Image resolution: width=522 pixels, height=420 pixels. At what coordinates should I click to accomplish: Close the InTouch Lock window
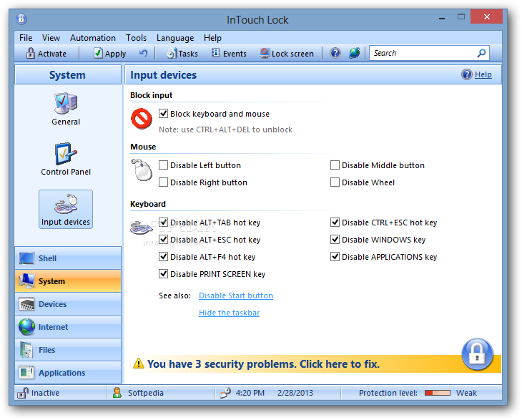click(x=486, y=16)
